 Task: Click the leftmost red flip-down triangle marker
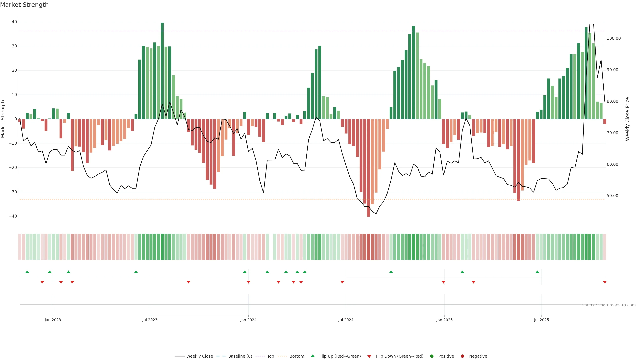click(42, 282)
